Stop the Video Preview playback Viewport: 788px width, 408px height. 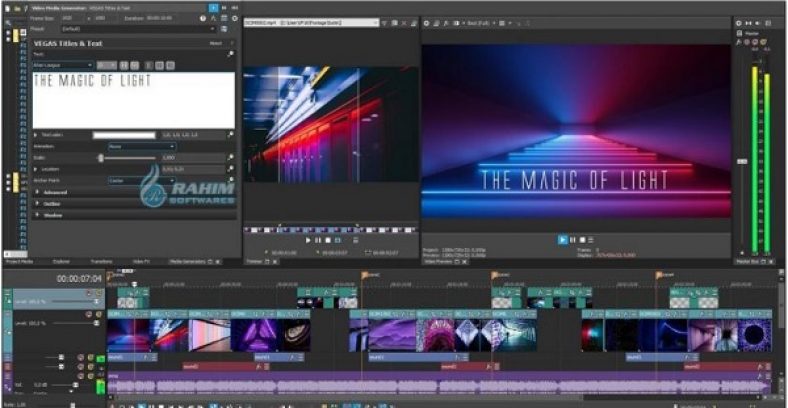click(582, 240)
